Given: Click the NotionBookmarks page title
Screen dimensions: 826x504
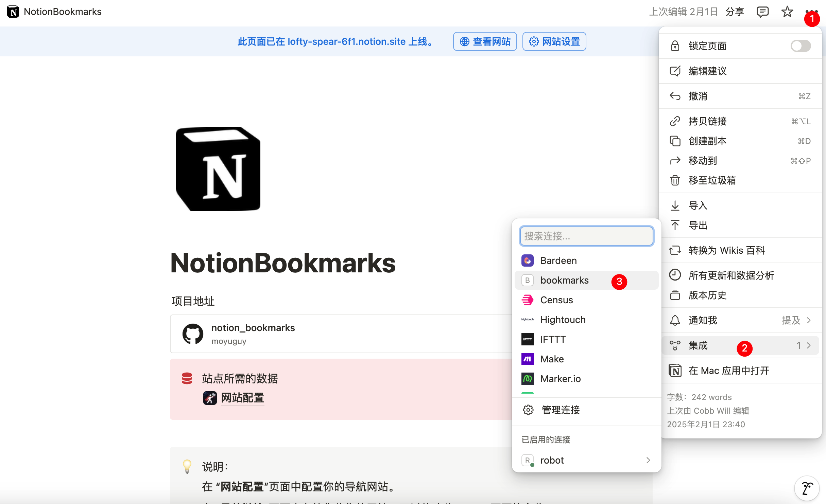Looking at the screenshot, I should click(283, 263).
